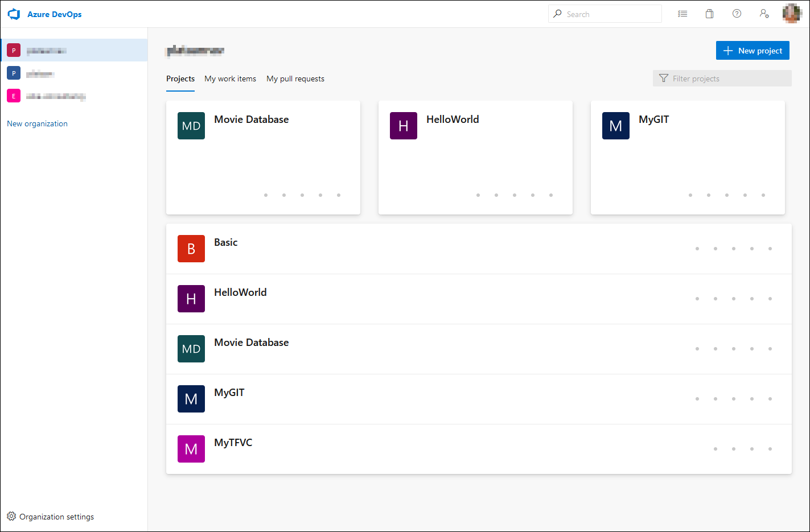Image resolution: width=810 pixels, height=532 pixels.
Task: Click the H avatar in the HelloWorld list row
Action: point(191,299)
